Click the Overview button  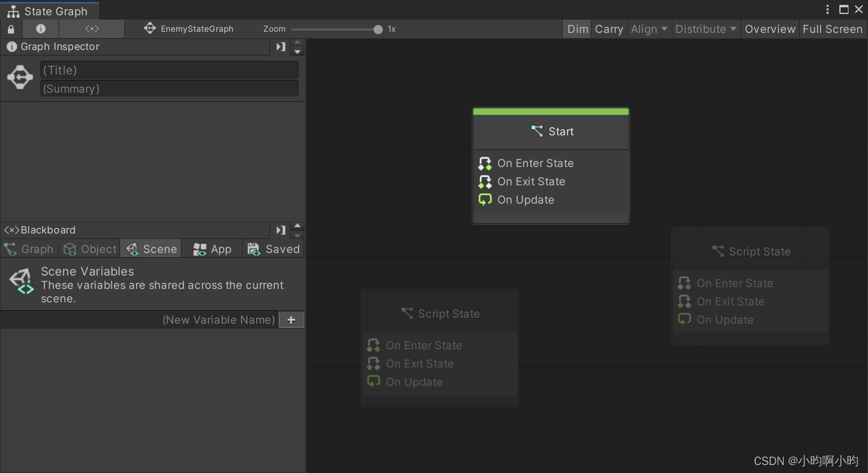pos(769,29)
